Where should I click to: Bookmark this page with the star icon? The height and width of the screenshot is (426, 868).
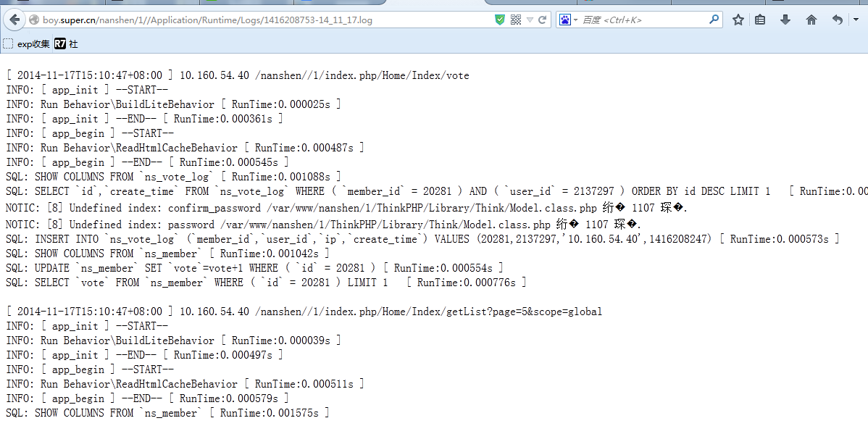(738, 20)
